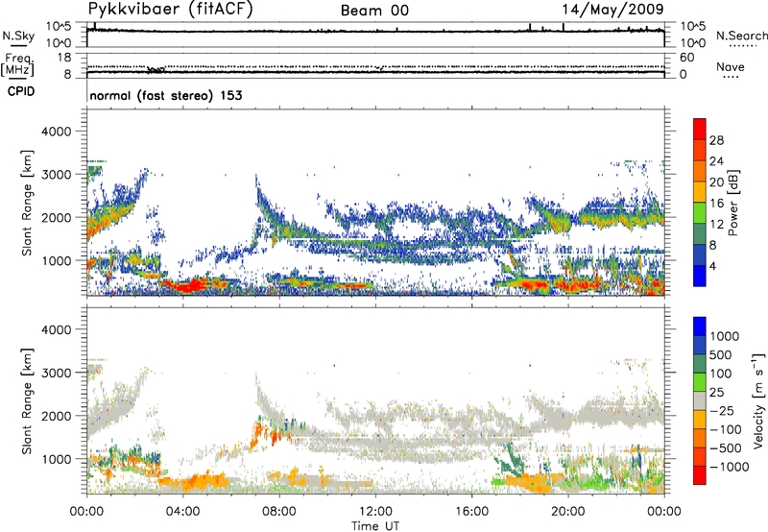768x532 pixels.
Task: Click the '-100' Velocity colorbar label
Action: click(726, 429)
